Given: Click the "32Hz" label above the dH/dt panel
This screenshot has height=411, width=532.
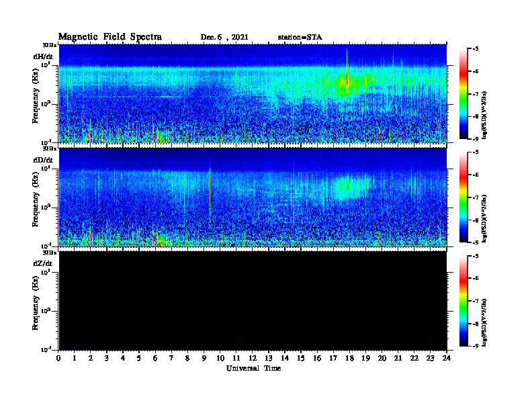Looking at the screenshot, I should click(x=49, y=45).
